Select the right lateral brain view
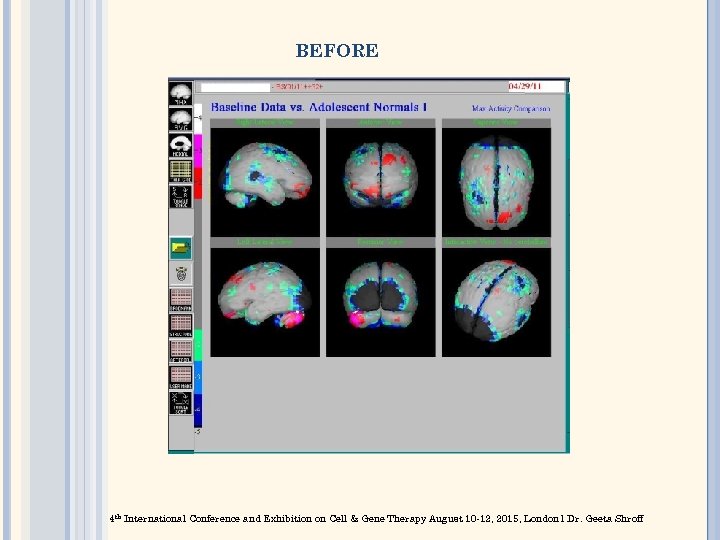Viewport: 720px width, 540px height. [x=265, y=182]
